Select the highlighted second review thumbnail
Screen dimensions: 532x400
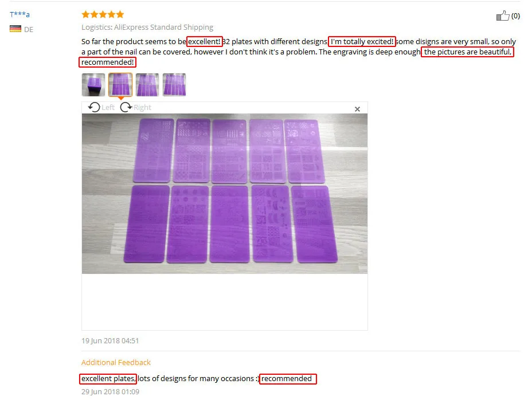(x=120, y=85)
